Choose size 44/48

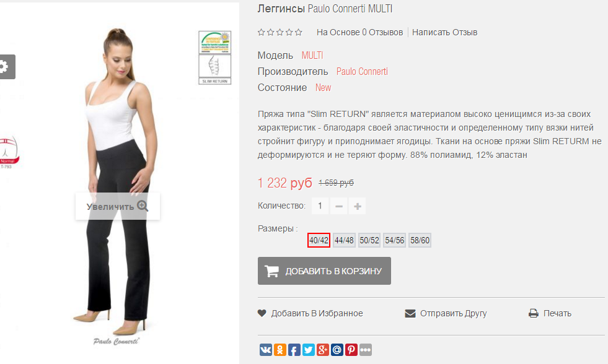pyautogui.click(x=345, y=240)
